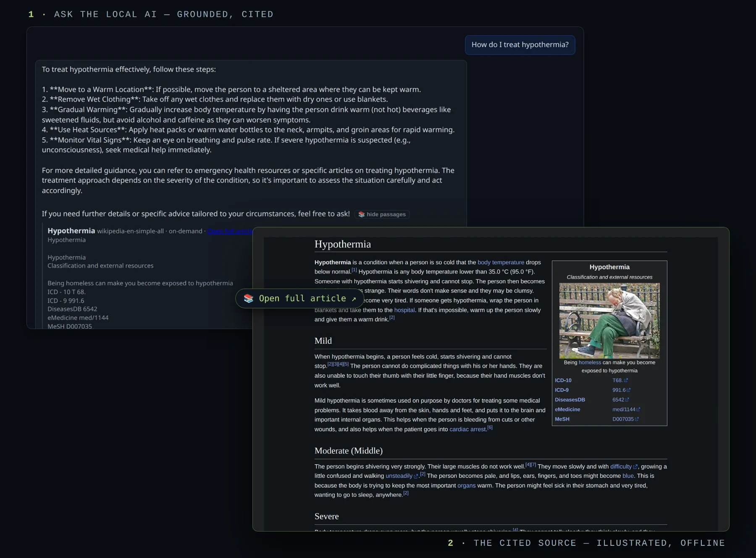Open citation [7] in the Moderate section
Image resolution: width=756 pixels, height=558 pixels.
pos(533,465)
